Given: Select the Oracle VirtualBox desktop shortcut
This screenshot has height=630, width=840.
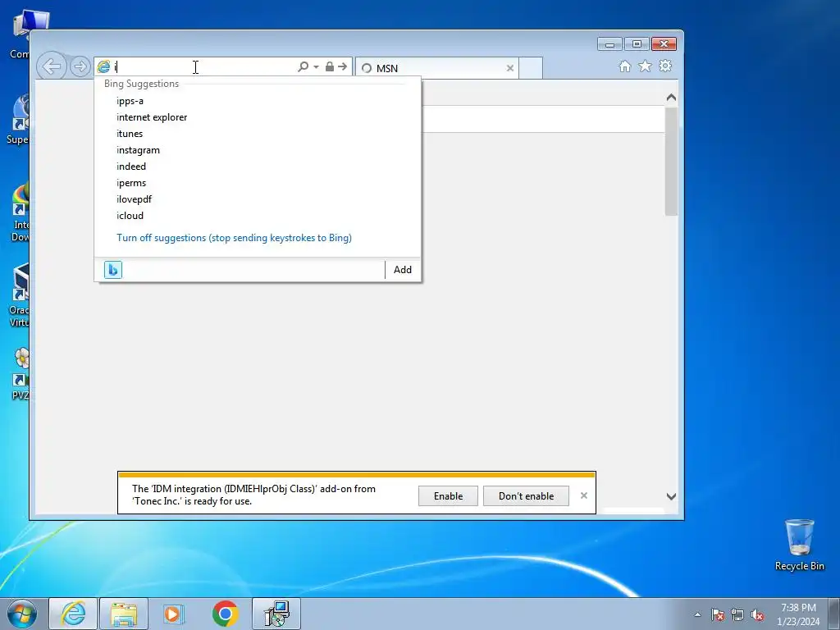Looking at the screenshot, I should (x=21, y=295).
